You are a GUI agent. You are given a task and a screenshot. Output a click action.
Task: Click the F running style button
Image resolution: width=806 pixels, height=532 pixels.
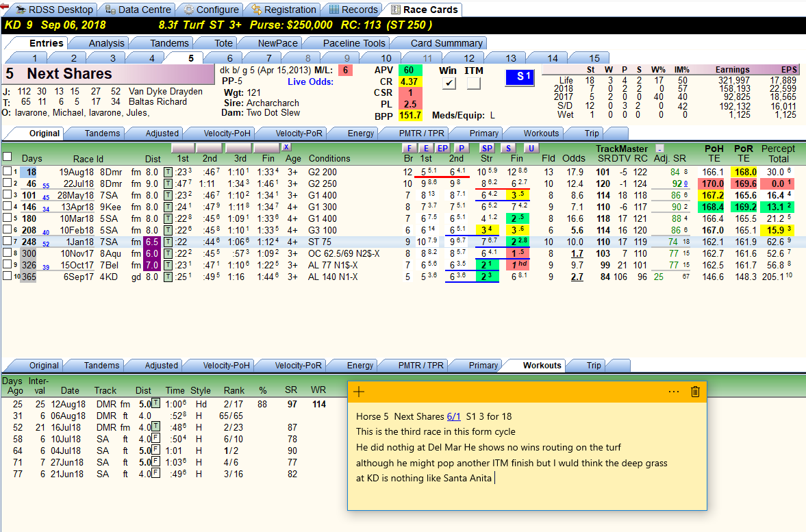[x=410, y=148]
